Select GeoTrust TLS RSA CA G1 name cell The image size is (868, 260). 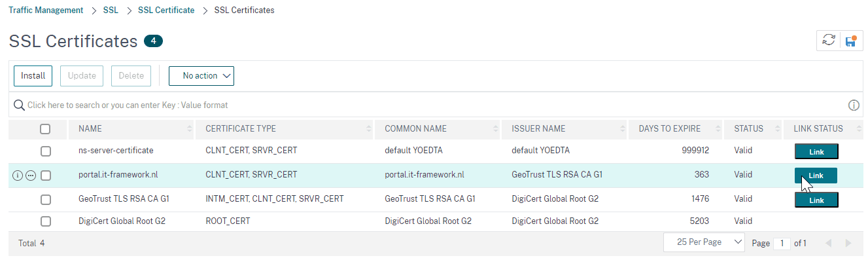(124, 199)
